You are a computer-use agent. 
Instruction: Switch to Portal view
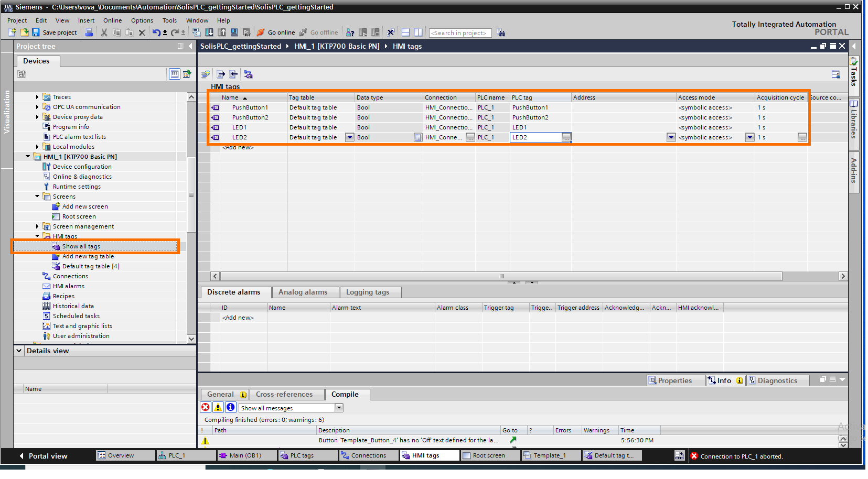[43, 456]
